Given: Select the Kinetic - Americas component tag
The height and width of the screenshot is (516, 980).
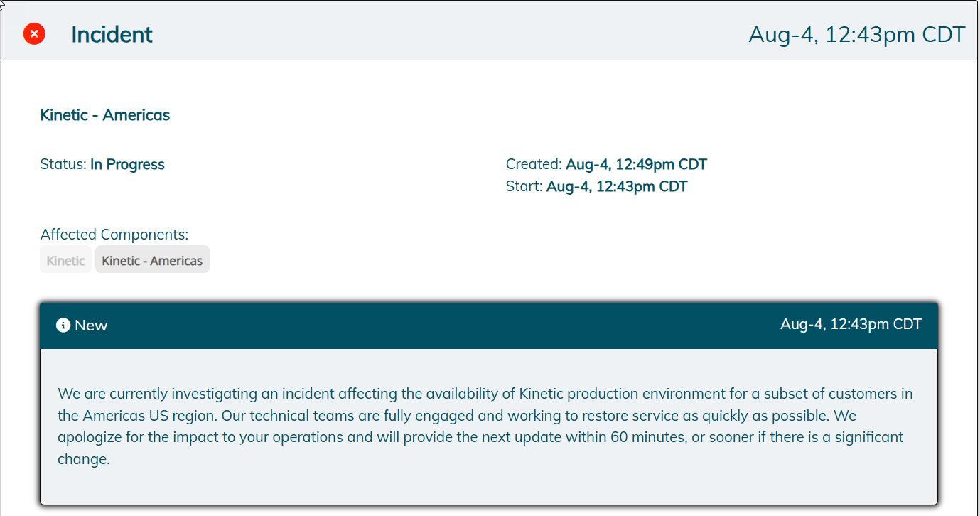Looking at the screenshot, I should 152,260.
